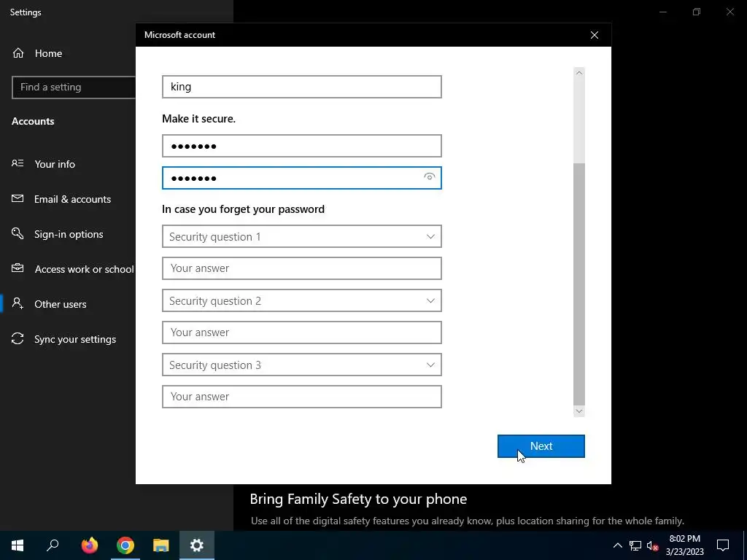Reveal password with the eye icon
This screenshot has width=747, height=560.
[x=429, y=177]
